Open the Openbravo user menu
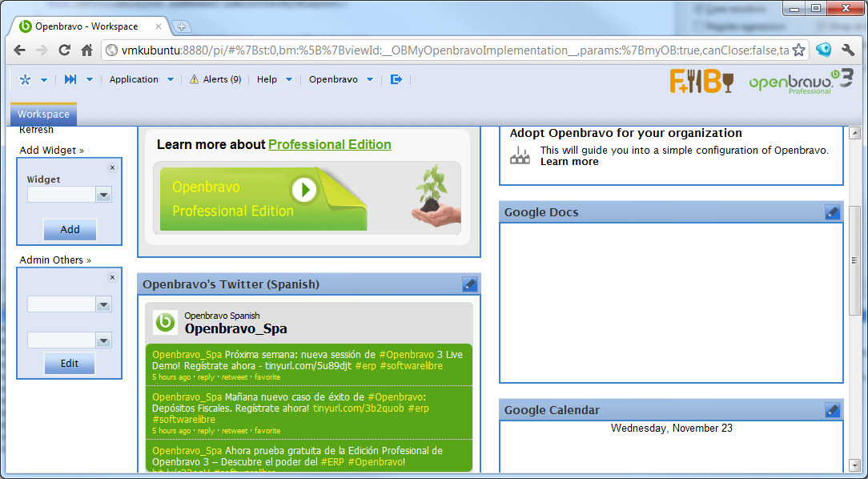 pos(341,79)
